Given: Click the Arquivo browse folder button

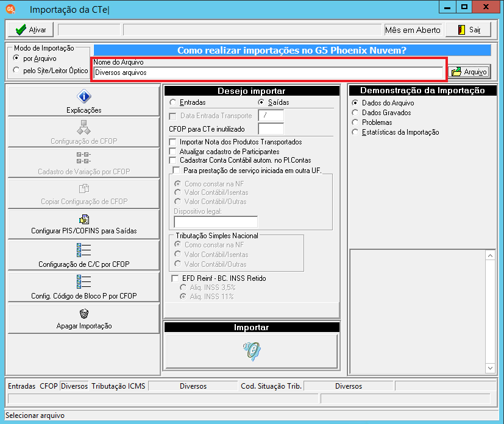Looking at the screenshot, I should (469, 72).
